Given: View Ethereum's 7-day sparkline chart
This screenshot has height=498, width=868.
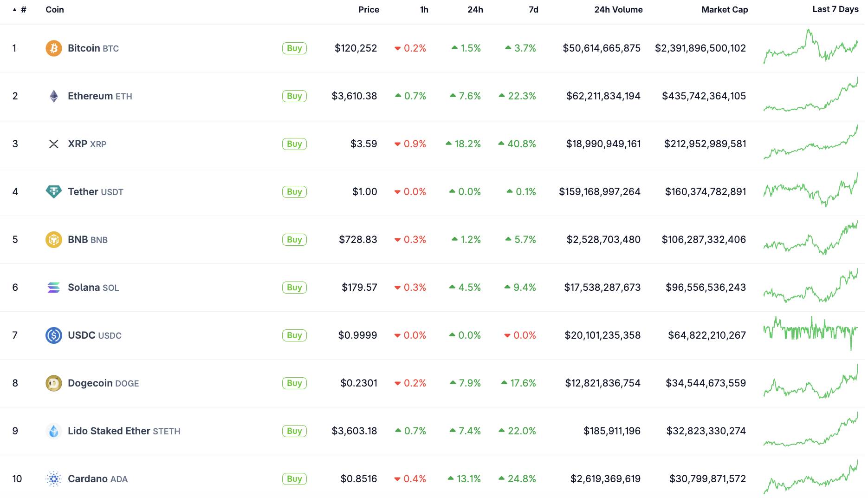Looking at the screenshot, I should [810, 95].
